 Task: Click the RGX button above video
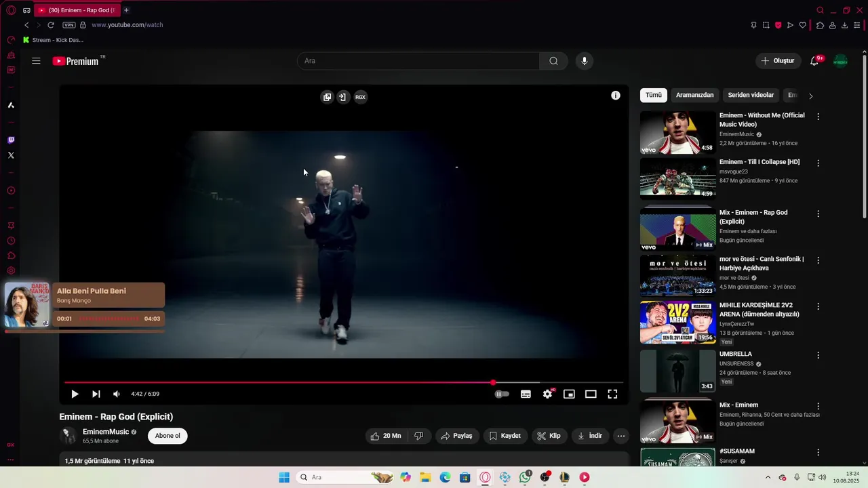click(x=360, y=97)
